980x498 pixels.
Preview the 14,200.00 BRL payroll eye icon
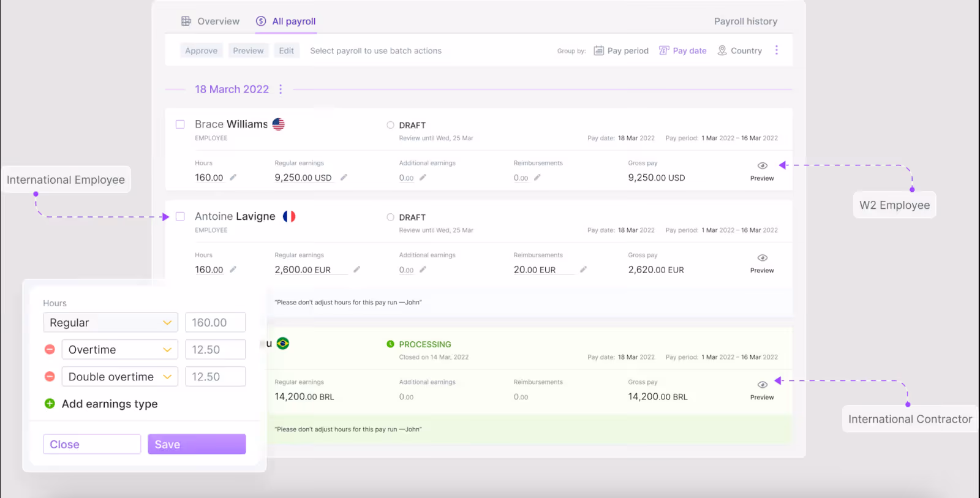[763, 385]
